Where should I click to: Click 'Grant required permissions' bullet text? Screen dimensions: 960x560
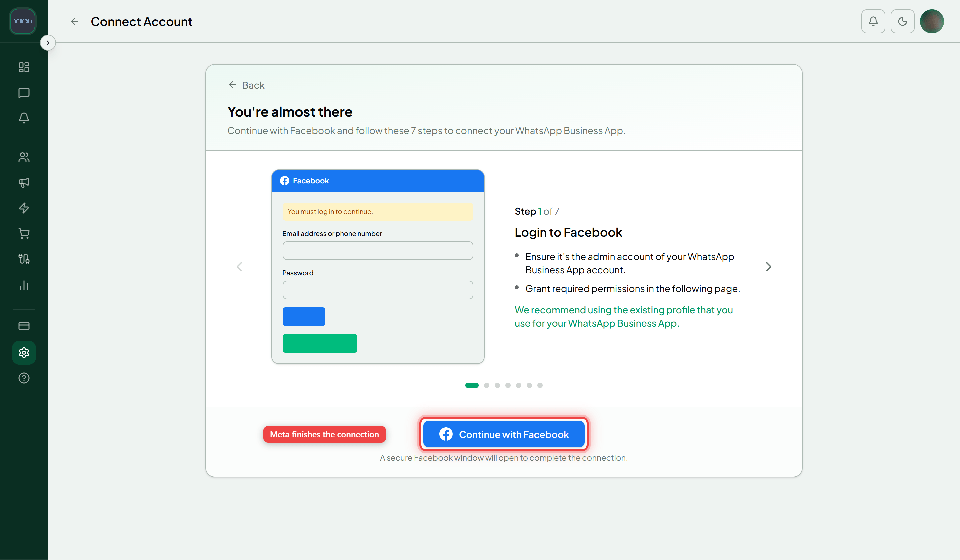coord(632,288)
